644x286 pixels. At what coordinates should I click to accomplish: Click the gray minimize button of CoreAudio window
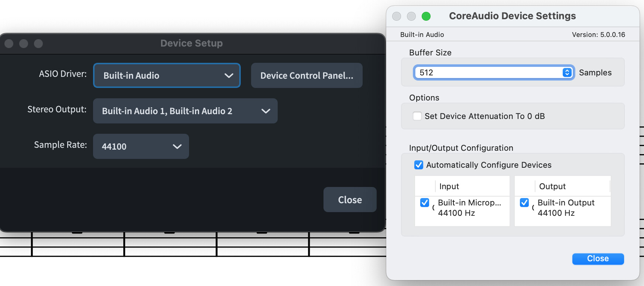pos(411,16)
